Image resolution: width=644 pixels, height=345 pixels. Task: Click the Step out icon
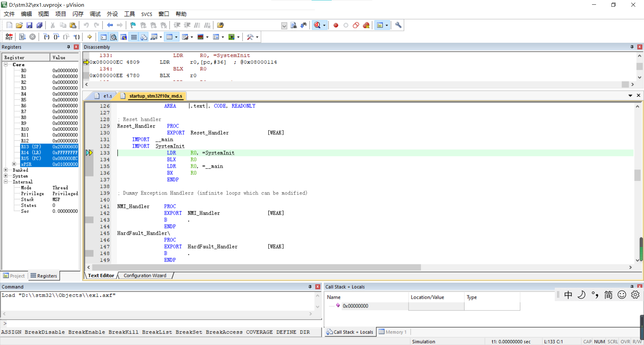(x=66, y=37)
